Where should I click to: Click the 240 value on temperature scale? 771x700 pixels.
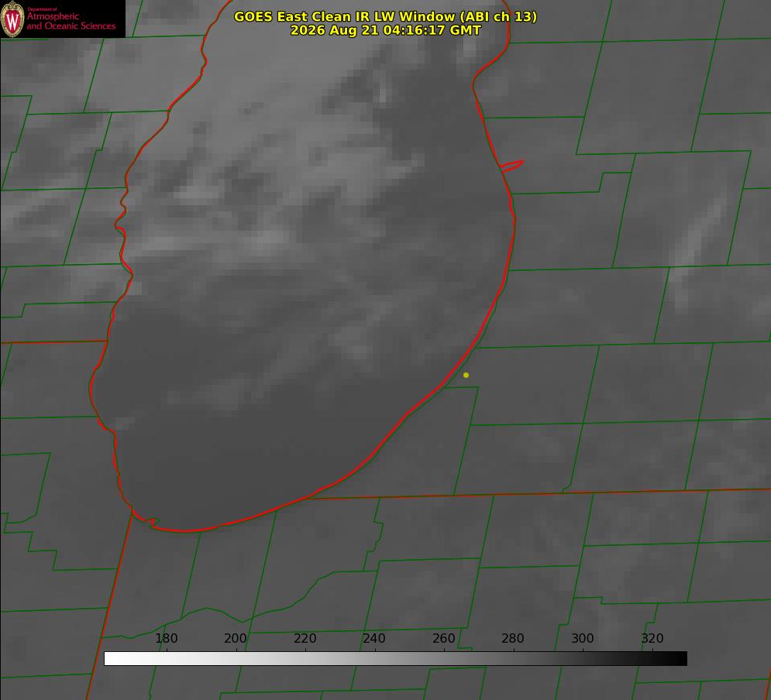[x=374, y=638]
